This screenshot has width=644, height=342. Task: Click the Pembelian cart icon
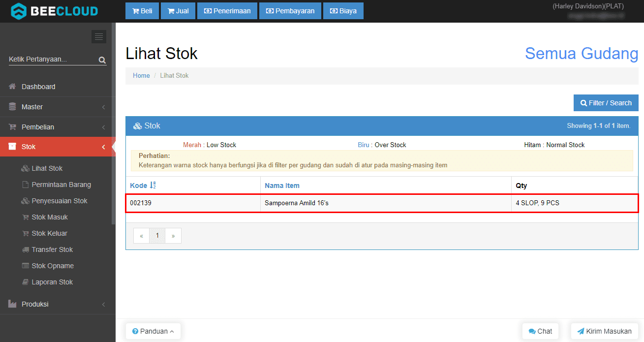13,127
